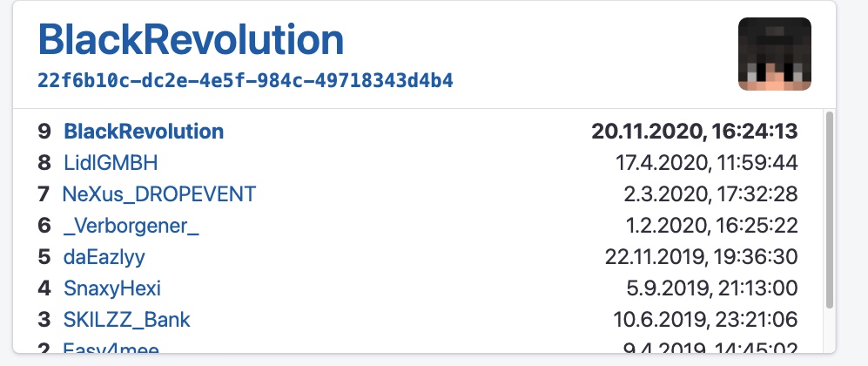The image size is (868, 366).
Task: Open the NeXus_DROPEVENT name entry
Action: (x=159, y=194)
